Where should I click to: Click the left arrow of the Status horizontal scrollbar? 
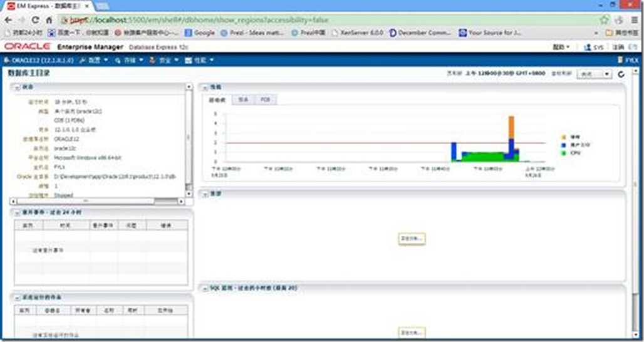[x=13, y=201]
